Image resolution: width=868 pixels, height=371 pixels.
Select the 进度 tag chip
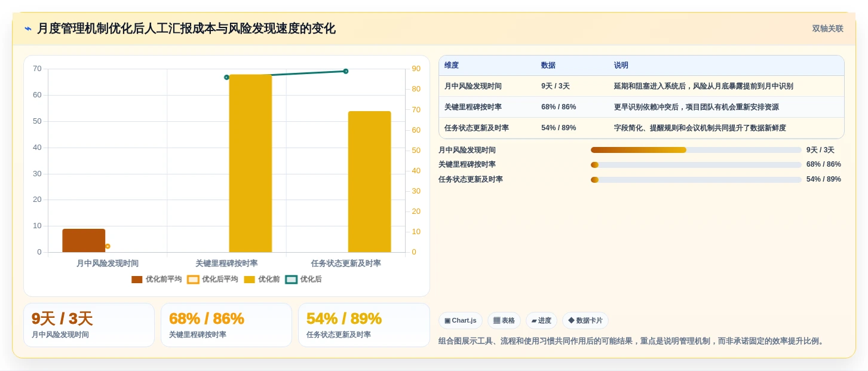(x=541, y=321)
